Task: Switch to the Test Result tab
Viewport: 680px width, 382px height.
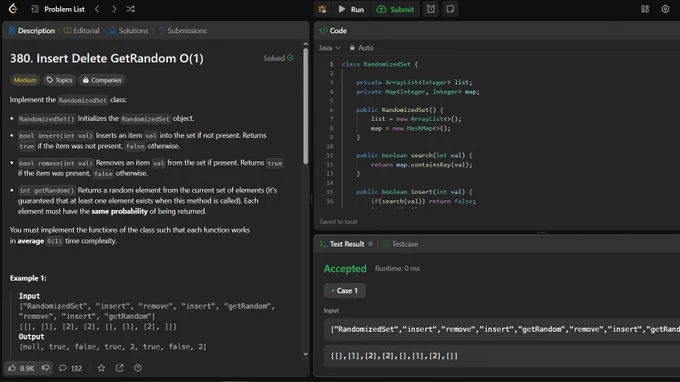Action: point(343,244)
